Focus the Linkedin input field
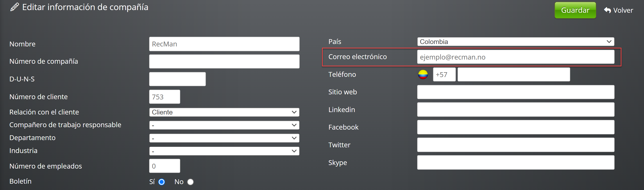644x190 pixels. [x=515, y=110]
